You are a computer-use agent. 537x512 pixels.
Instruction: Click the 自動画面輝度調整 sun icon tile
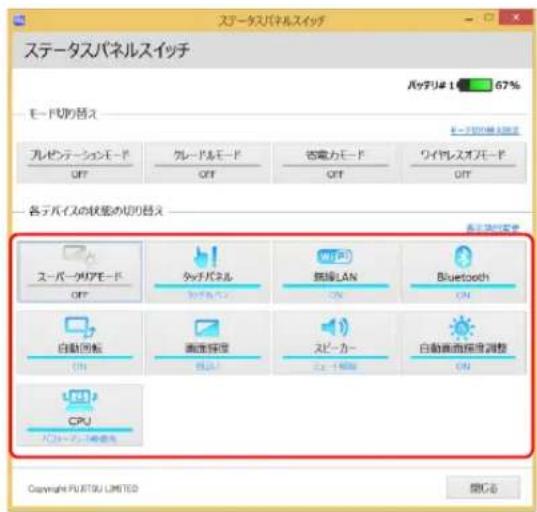coord(463,343)
